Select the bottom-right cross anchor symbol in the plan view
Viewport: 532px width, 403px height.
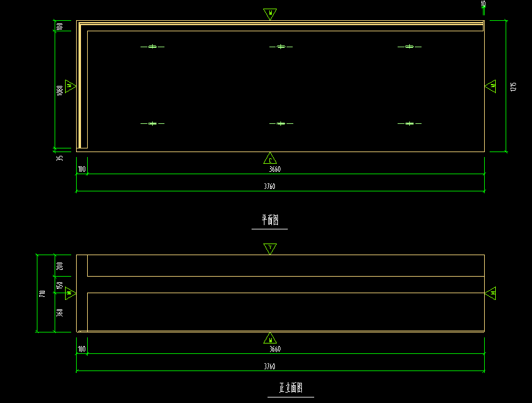tap(409, 123)
